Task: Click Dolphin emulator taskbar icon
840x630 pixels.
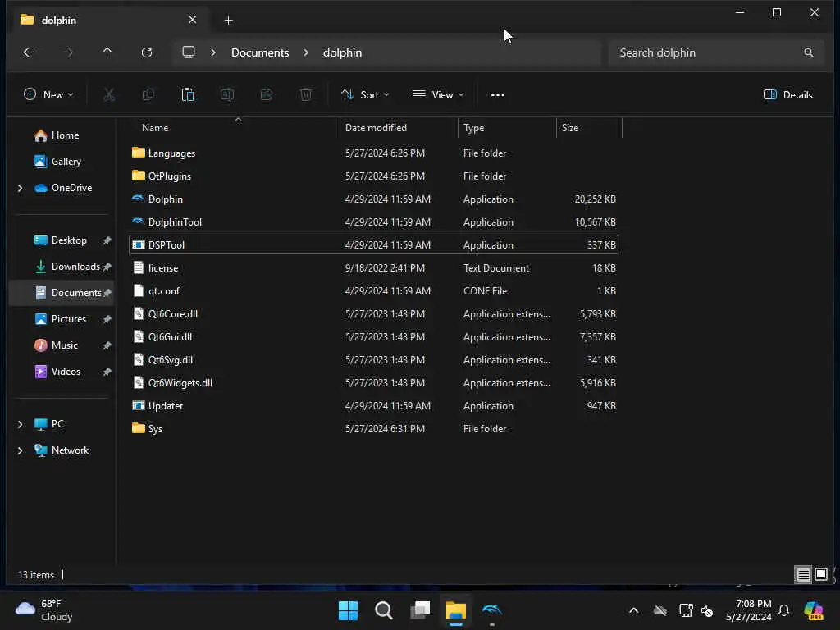Action: (492, 610)
